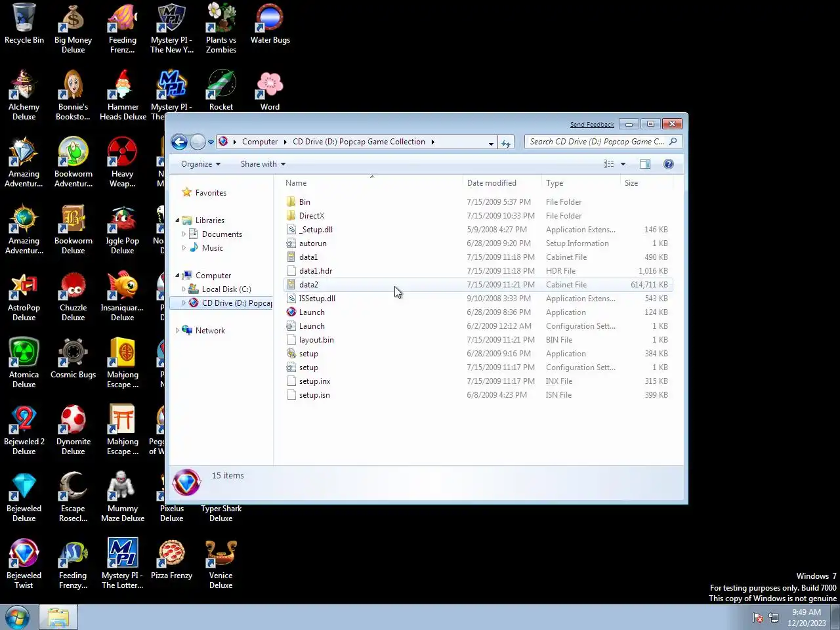The image size is (840, 630).
Task: Expand the Network tree node
Action: (177, 331)
